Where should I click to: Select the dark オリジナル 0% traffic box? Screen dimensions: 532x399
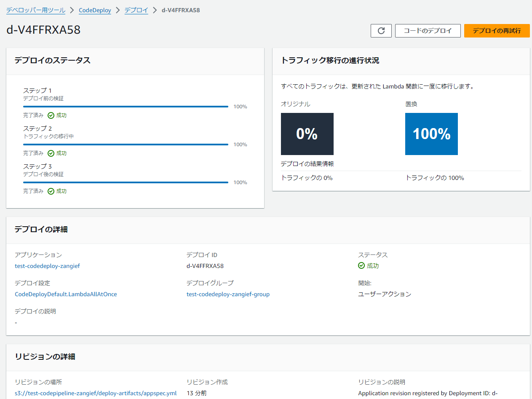click(307, 134)
